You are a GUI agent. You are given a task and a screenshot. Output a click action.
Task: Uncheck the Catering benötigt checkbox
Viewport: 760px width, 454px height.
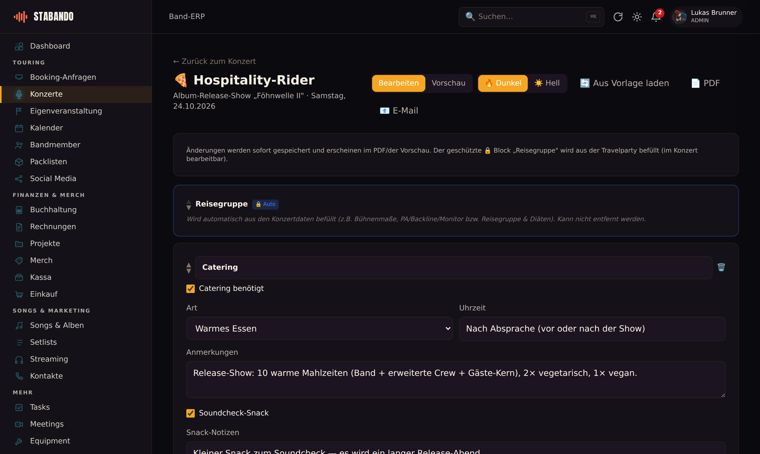[x=190, y=289]
